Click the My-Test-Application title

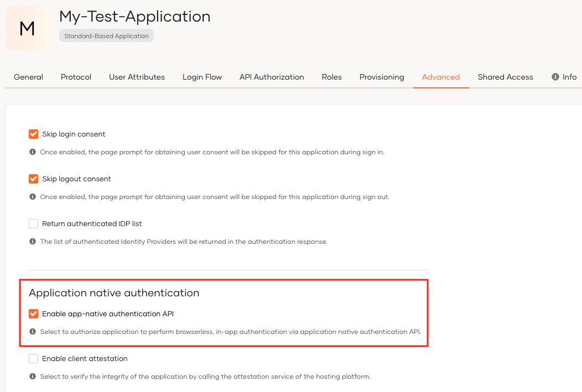(x=135, y=17)
